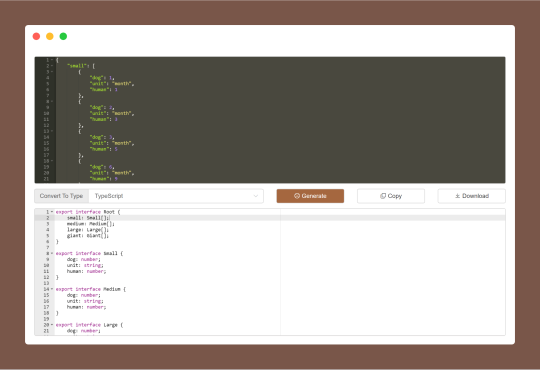This screenshot has height=370, width=540.
Task: Collapse JSON editor fold arrow at line 1
Action: 52,60
